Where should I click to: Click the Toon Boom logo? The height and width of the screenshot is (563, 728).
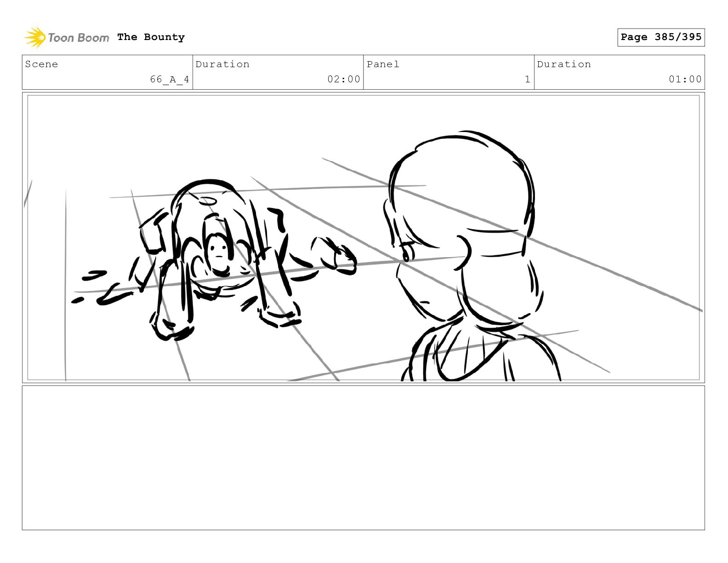pos(67,37)
